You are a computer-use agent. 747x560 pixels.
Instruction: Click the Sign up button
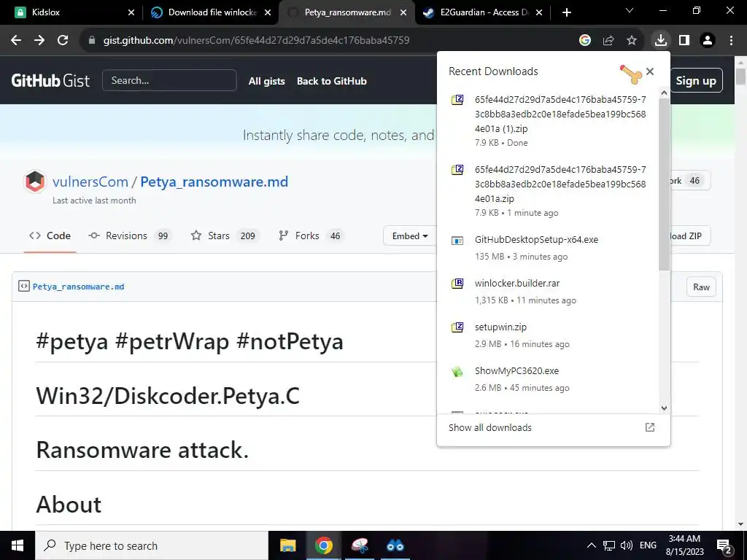pyautogui.click(x=696, y=81)
